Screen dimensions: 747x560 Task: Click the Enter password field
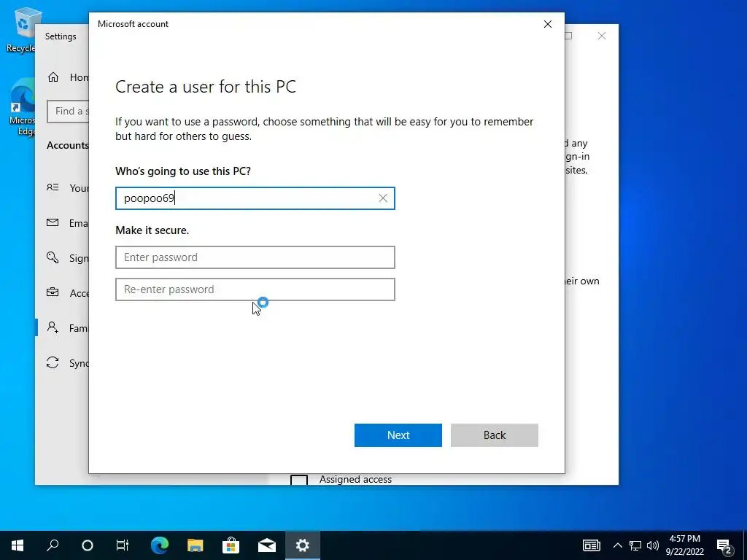255,257
